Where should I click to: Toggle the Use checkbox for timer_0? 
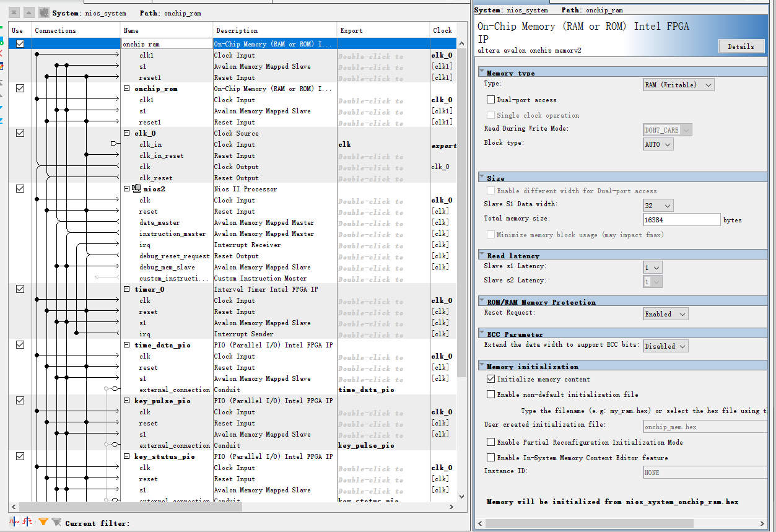(20, 289)
